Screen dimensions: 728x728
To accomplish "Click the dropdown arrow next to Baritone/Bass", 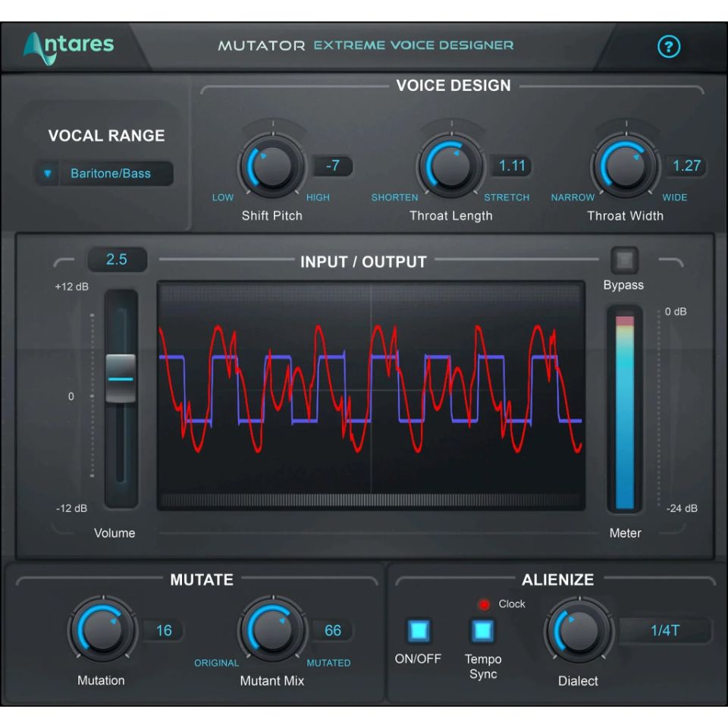I will [47, 174].
